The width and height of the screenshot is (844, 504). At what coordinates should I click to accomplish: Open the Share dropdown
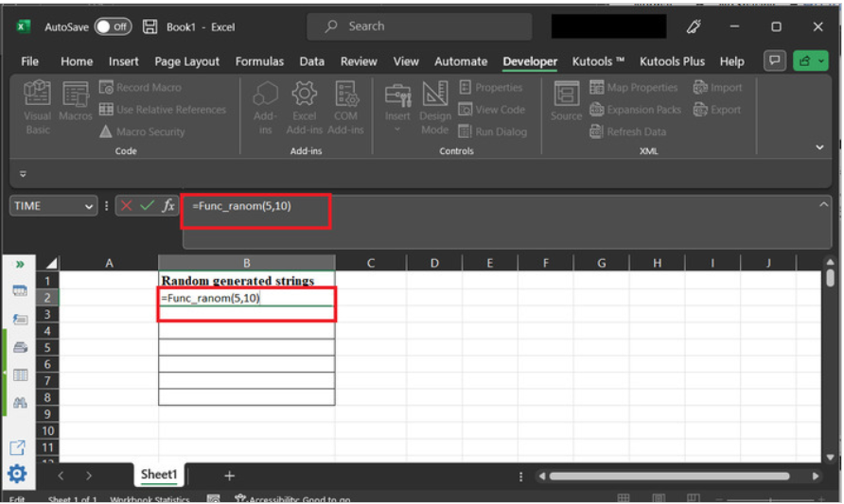(x=810, y=61)
